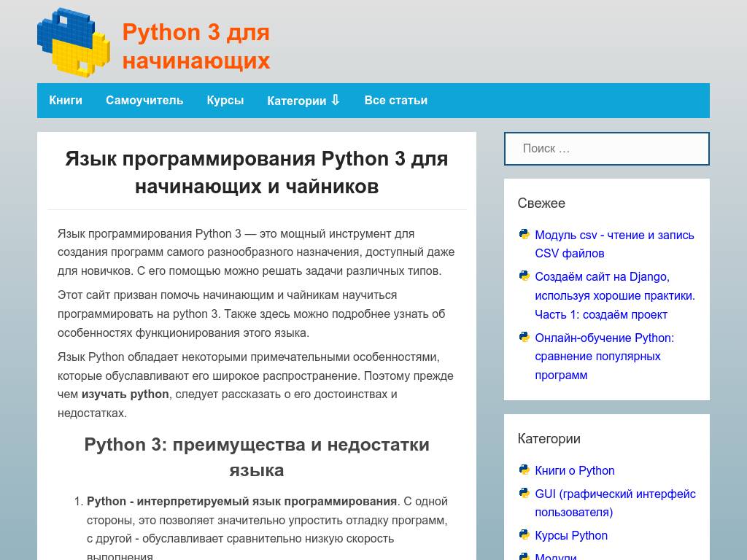Click the Поиск search input field
Screen dimensions: 747x560
[x=606, y=148]
